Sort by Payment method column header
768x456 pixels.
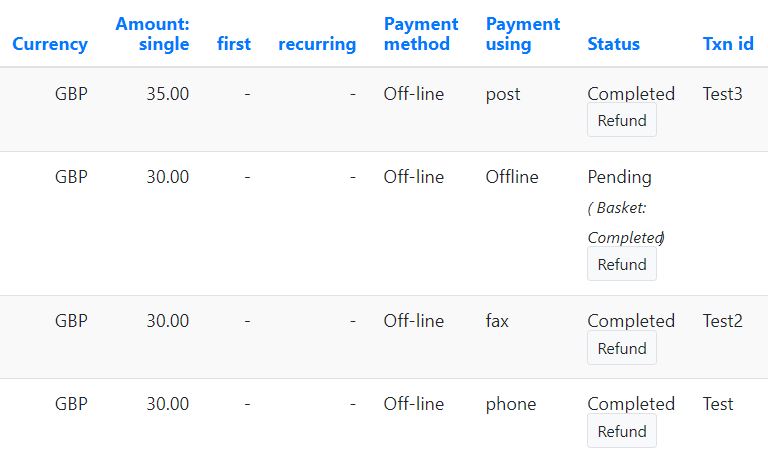pos(421,34)
